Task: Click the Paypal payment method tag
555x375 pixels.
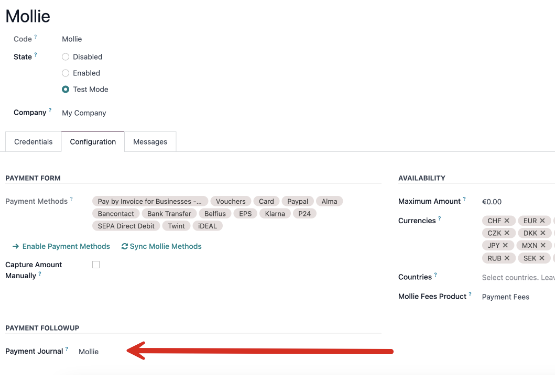Action: point(298,201)
